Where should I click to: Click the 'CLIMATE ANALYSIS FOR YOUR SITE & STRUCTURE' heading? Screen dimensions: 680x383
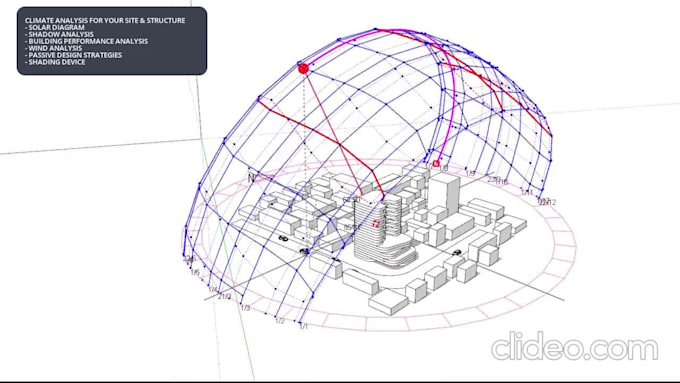[x=105, y=20]
